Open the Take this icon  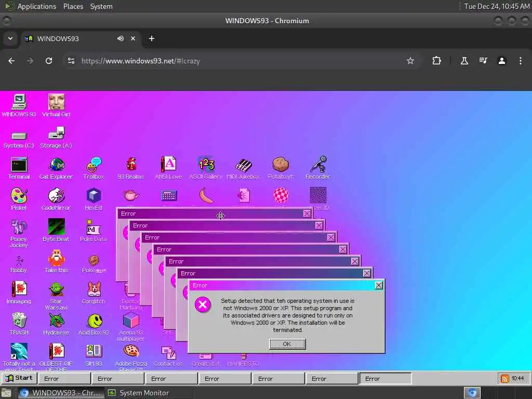[x=56, y=262]
